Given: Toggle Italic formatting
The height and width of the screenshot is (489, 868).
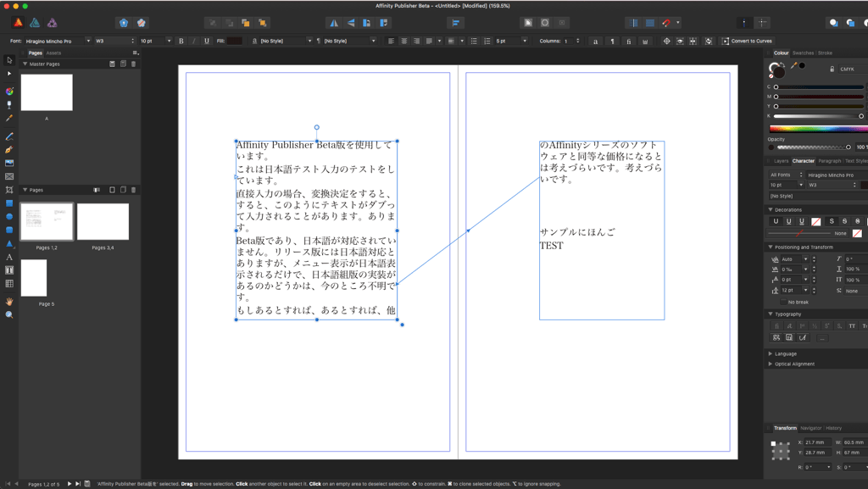Looking at the screenshot, I should pyautogui.click(x=194, y=41).
